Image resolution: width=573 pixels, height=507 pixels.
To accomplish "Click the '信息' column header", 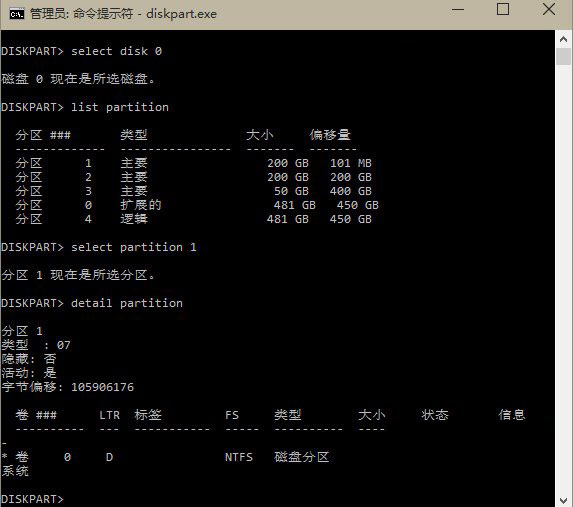I will click(512, 415).
